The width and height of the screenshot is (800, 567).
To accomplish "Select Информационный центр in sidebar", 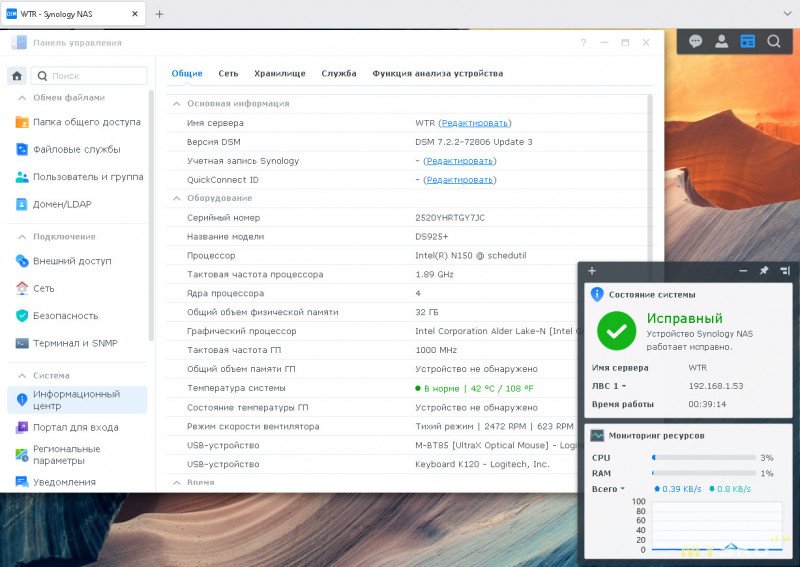I will coord(78,400).
